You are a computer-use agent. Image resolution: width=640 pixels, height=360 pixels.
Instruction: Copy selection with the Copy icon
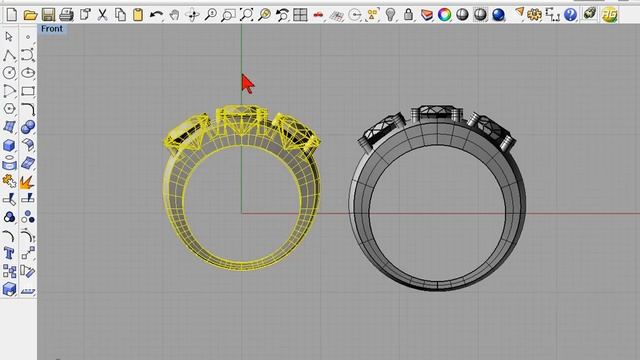pos(120,15)
